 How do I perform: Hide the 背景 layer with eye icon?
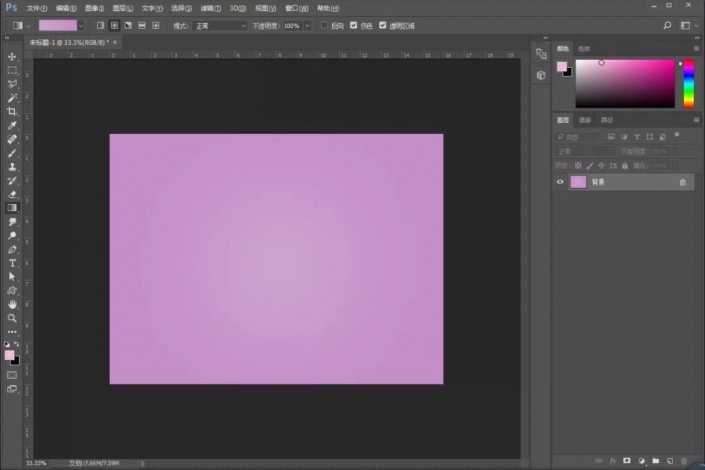tap(560, 182)
